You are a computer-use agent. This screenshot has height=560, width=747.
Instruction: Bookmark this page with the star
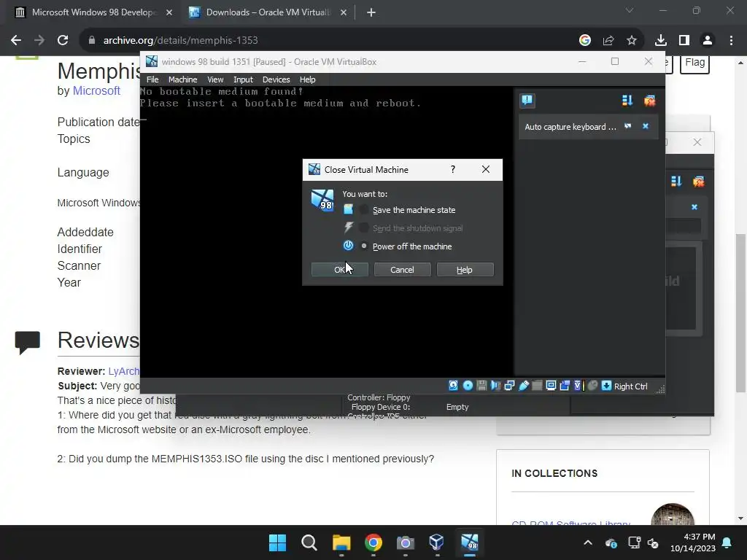click(x=632, y=40)
